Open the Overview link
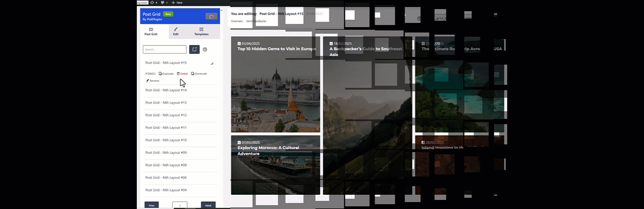 (x=236, y=21)
